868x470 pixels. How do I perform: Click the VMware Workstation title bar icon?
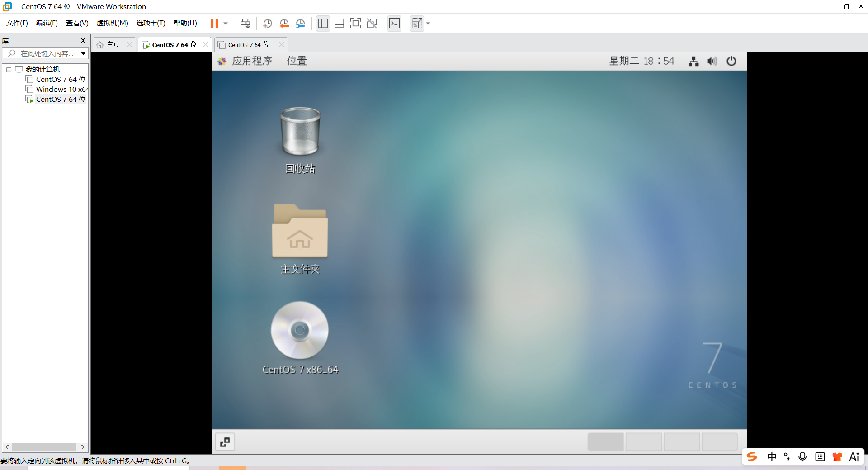(7, 6)
